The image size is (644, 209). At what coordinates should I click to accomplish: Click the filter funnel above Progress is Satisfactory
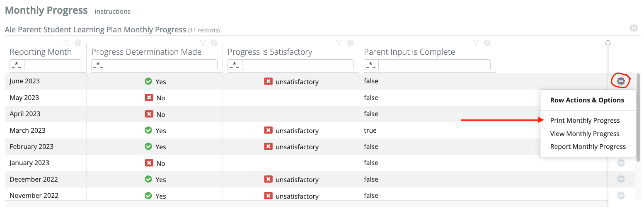point(339,43)
